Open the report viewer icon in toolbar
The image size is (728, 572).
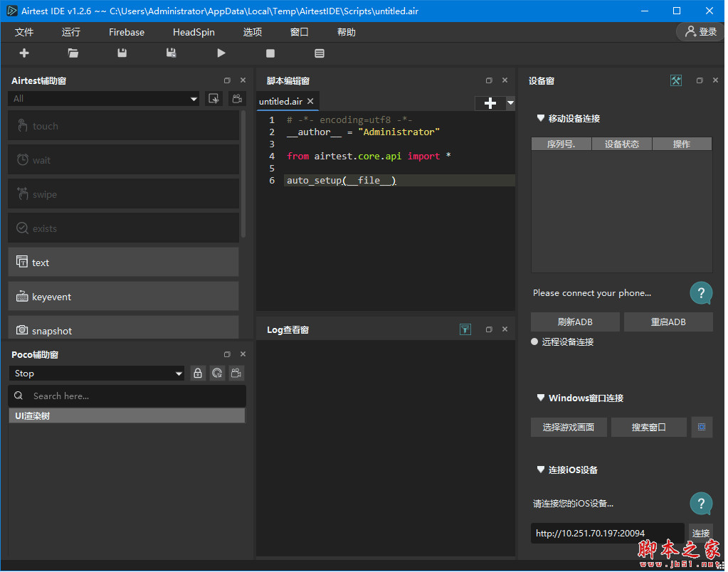(320, 53)
